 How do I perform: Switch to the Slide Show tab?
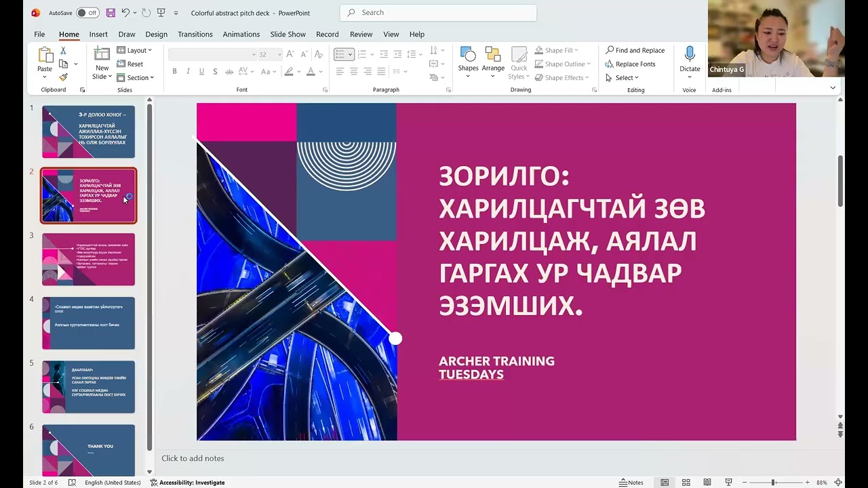tap(288, 34)
